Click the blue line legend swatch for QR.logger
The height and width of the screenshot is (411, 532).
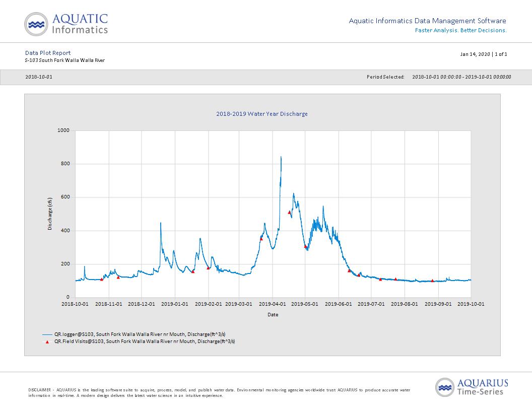pos(47,335)
